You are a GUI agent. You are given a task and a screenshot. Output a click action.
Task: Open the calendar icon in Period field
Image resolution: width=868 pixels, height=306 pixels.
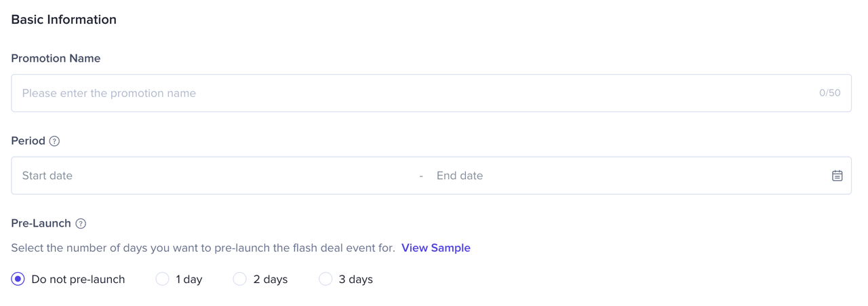coord(837,176)
